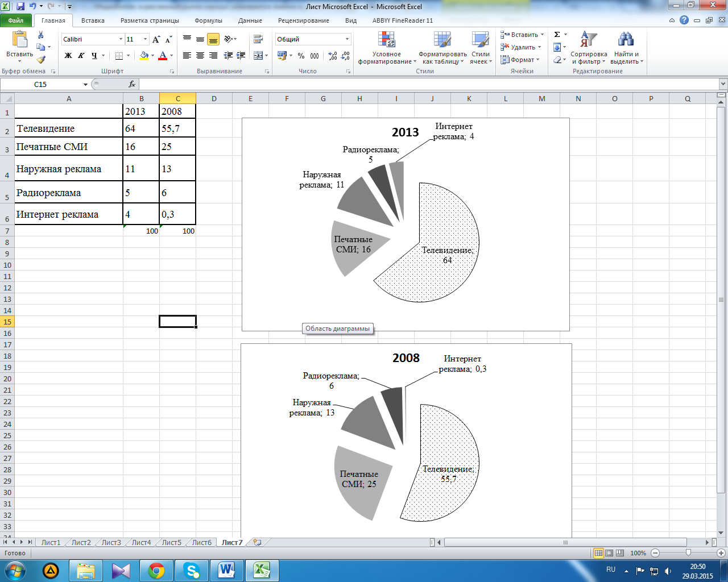Open Skype from the taskbar
Screen dimensions: 728x582
click(x=192, y=570)
